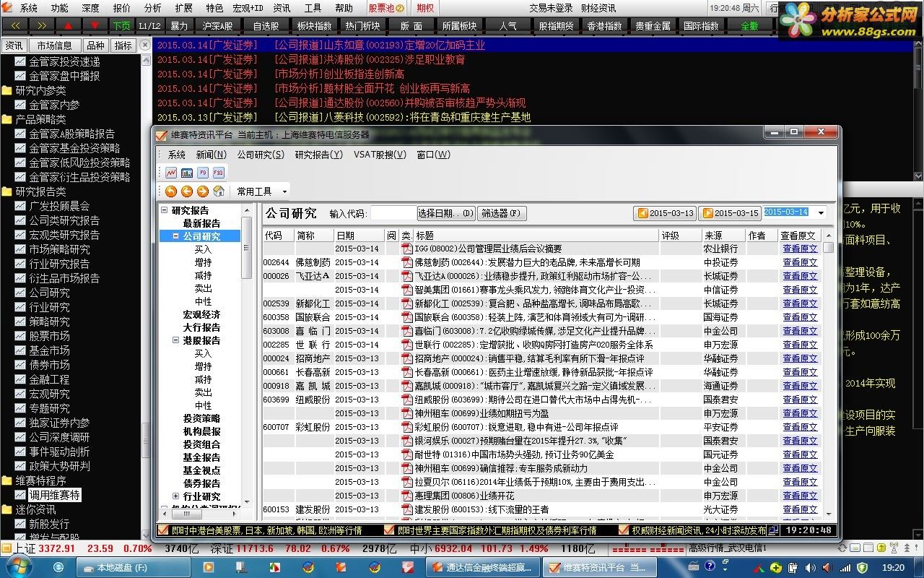Click 股票池 in main menu bar
The height and width of the screenshot is (578, 924).
(x=385, y=8)
